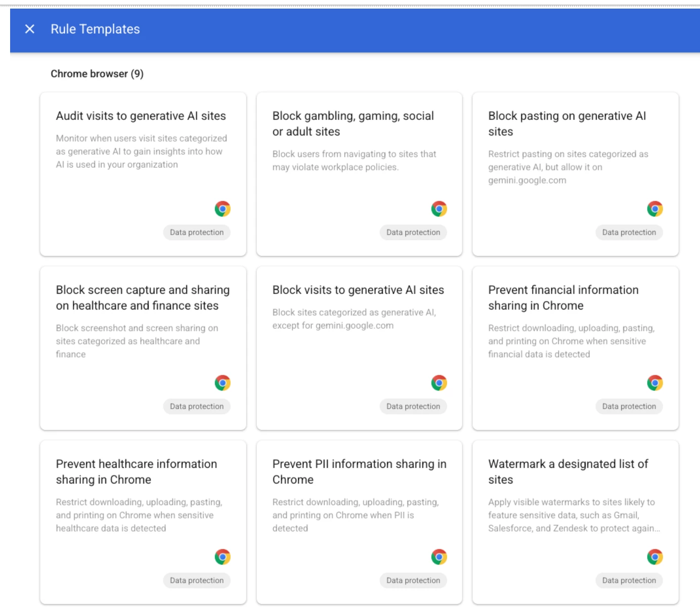The width and height of the screenshot is (700, 616).
Task: Click Chrome icon on Block gambling card
Action: (x=439, y=209)
